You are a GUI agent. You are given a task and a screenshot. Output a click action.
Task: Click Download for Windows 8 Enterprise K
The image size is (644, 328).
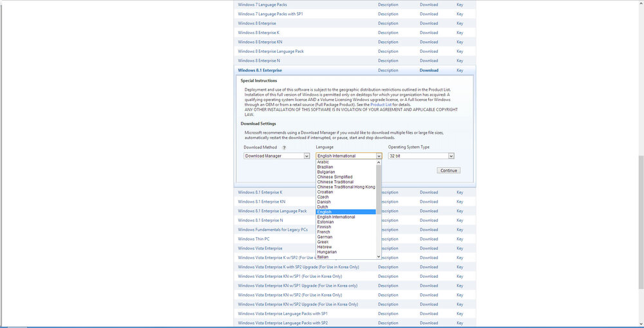[429, 33]
